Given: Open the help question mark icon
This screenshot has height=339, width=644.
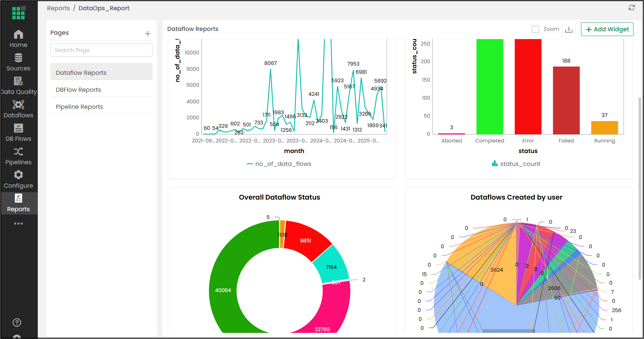Looking at the screenshot, I should (x=17, y=322).
